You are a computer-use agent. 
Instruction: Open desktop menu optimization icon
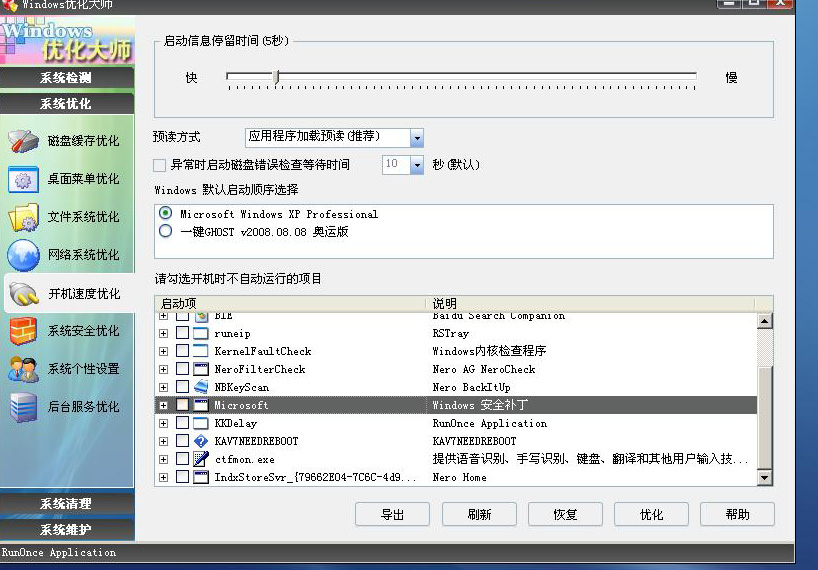coord(23,179)
